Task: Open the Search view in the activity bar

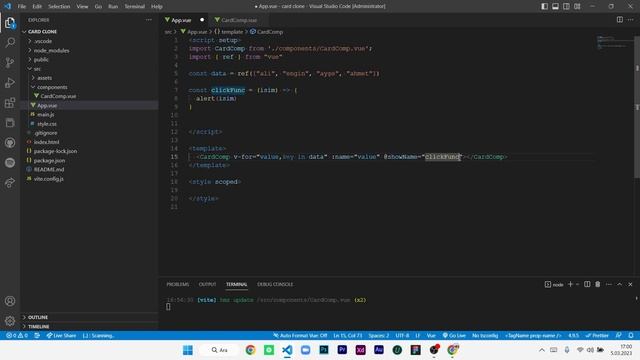Action: click(10, 42)
